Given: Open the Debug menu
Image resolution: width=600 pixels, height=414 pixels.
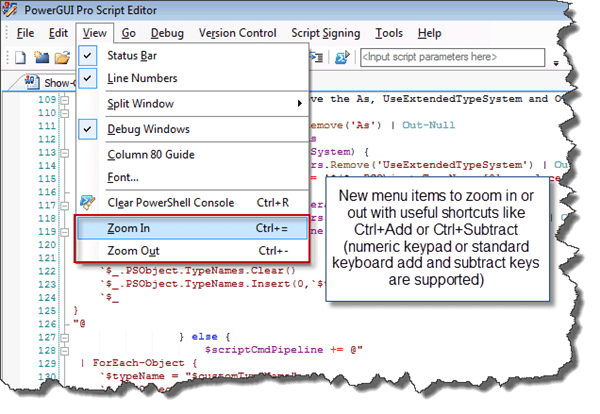Looking at the screenshot, I should tap(169, 33).
